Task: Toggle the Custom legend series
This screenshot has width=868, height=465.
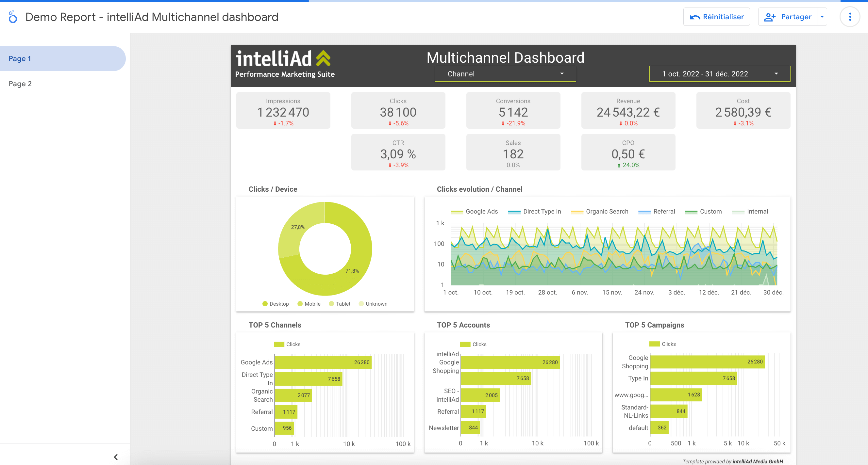Action: point(703,212)
